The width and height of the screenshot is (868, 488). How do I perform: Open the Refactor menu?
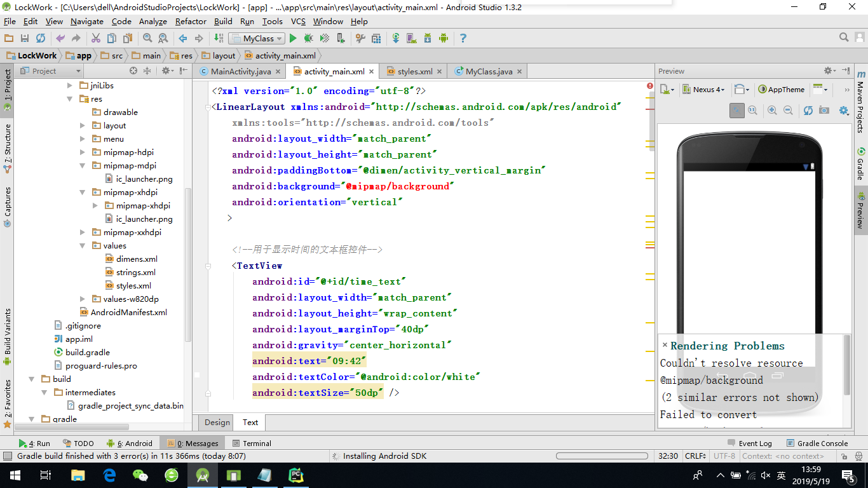click(191, 21)
